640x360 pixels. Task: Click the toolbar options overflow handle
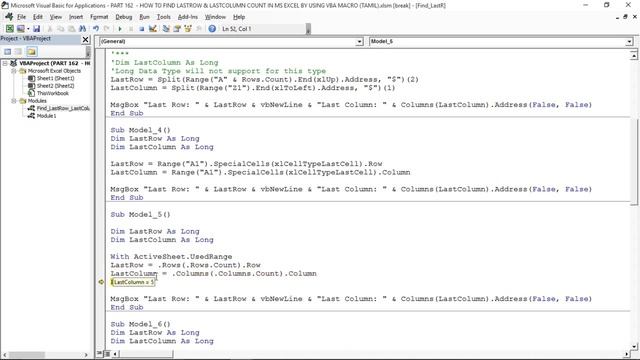308,29
